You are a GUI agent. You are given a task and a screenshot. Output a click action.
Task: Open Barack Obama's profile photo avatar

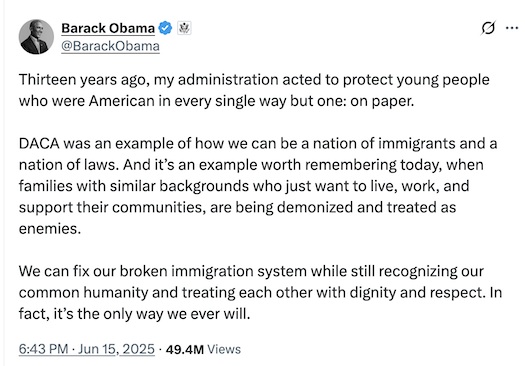pyautogui.click(x=36, y=37)
